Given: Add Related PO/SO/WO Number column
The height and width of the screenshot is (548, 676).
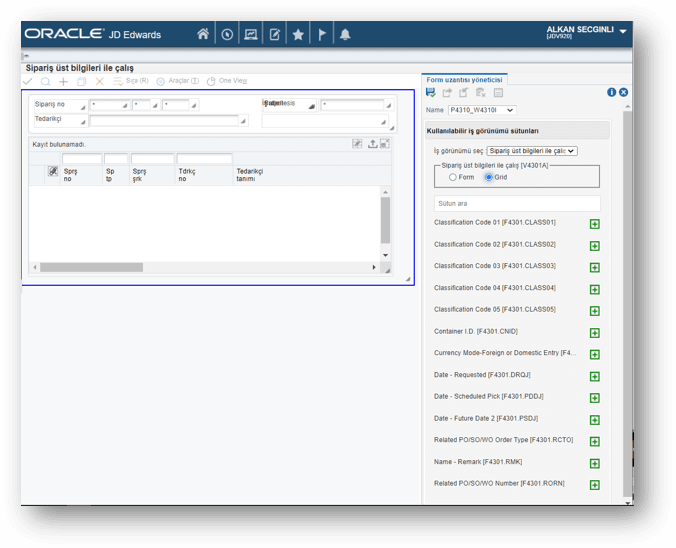Looking at the screenshot, I should pos(595,485).
